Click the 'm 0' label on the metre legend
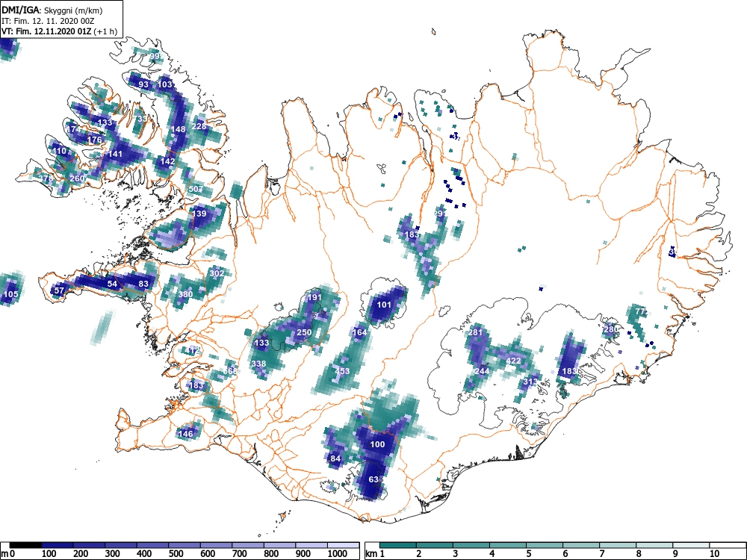 8,554
